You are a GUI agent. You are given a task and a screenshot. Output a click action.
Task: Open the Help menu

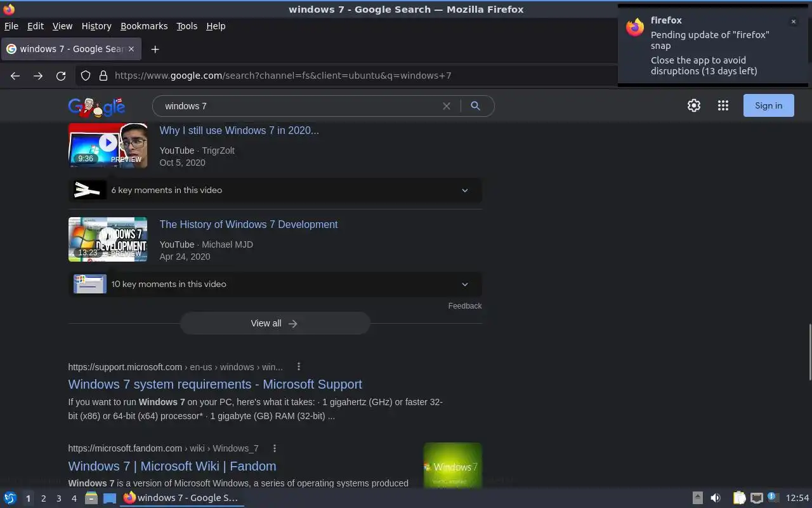click(x=216, y=26)
